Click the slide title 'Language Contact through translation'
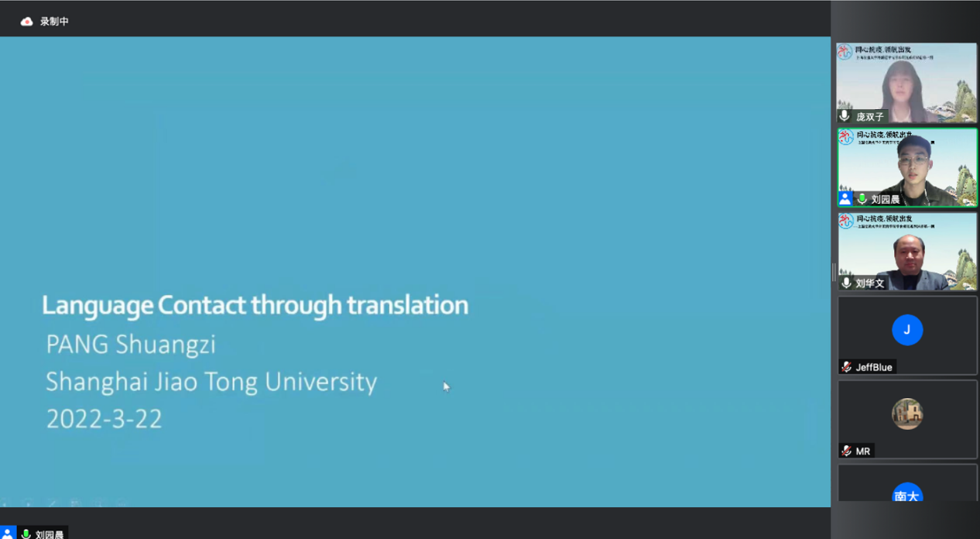Image resolution: width=980 pixels, height=539 pixels. pyautogui.click(x=255, y=305)
